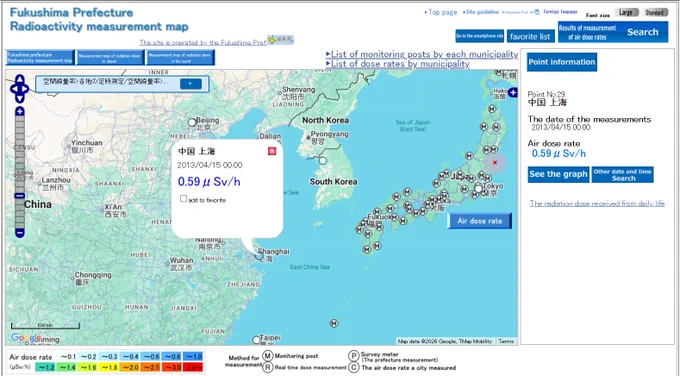Zoom out with the minus below zoom bar
The image size is (680, 376).
20,233
